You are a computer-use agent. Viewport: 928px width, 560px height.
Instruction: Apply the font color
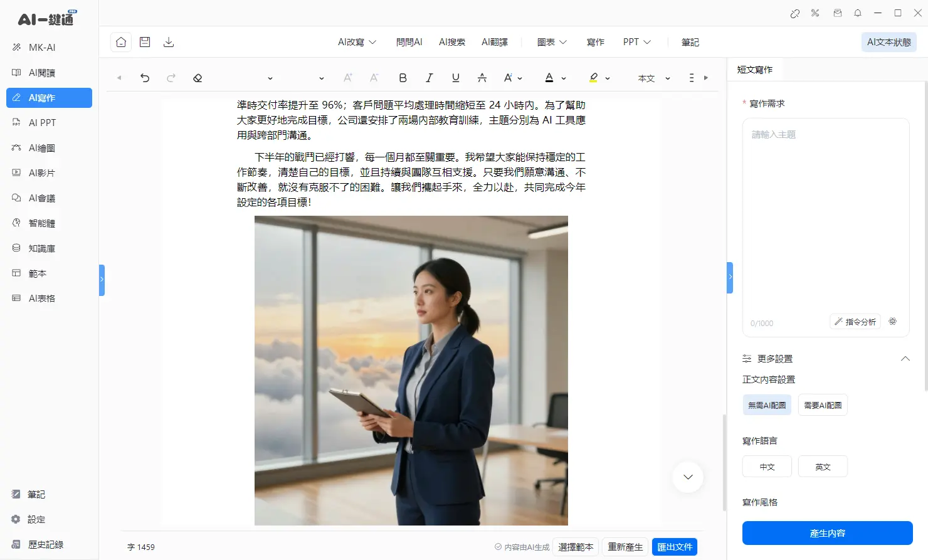coord(549,78)
